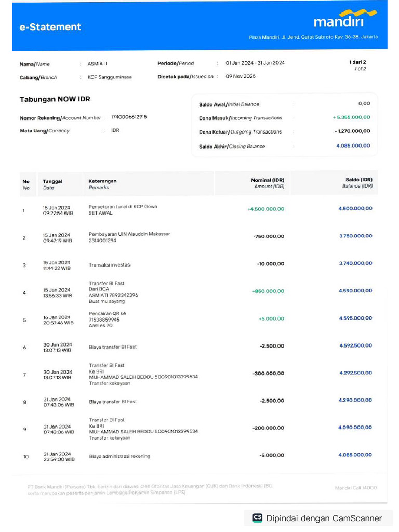Click the -300.000,00 transfer amount
399x532 pixels.
(x=269, y=373)
